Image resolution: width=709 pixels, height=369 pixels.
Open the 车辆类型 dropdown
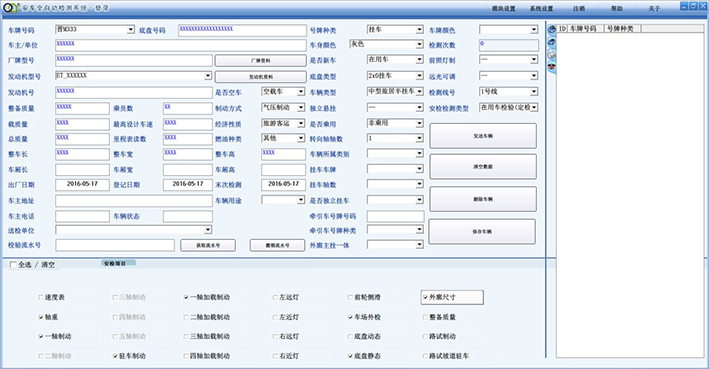(x=420, y=92)
